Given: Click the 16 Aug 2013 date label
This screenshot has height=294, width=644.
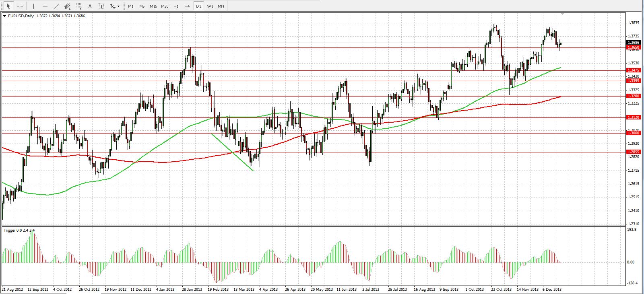Looking at the screenshot, I should tap(425, 290).
